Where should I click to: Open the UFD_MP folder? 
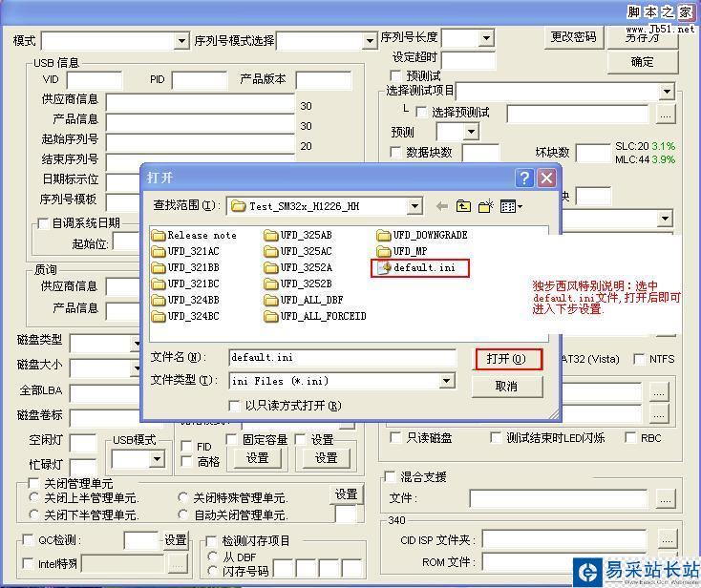point(402,251)
